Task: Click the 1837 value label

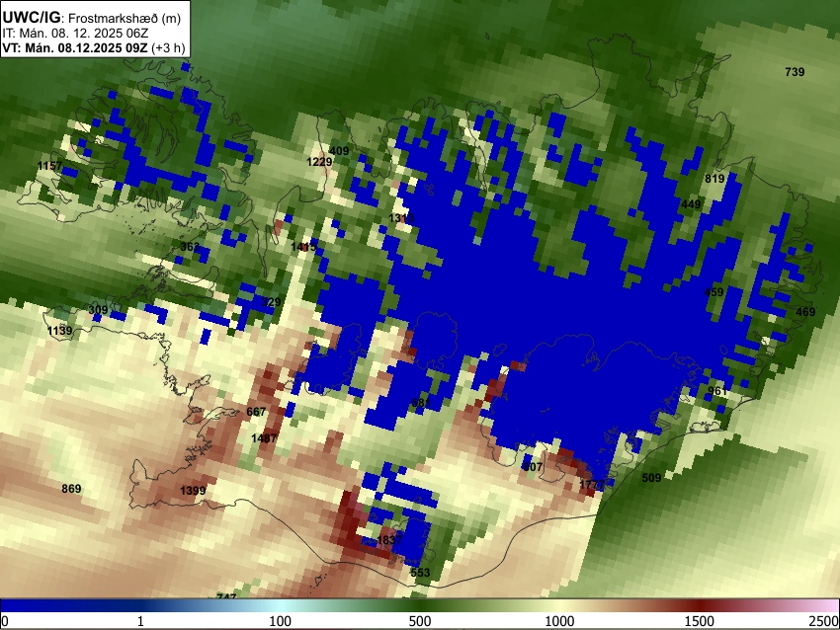Action: [389, 539]
